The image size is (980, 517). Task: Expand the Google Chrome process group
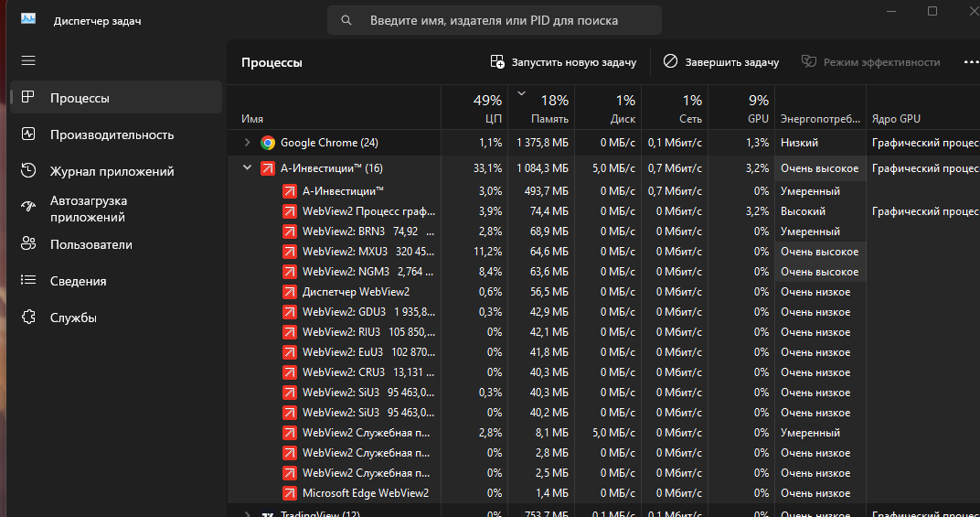pyautogui.click(x=247, y=143)
